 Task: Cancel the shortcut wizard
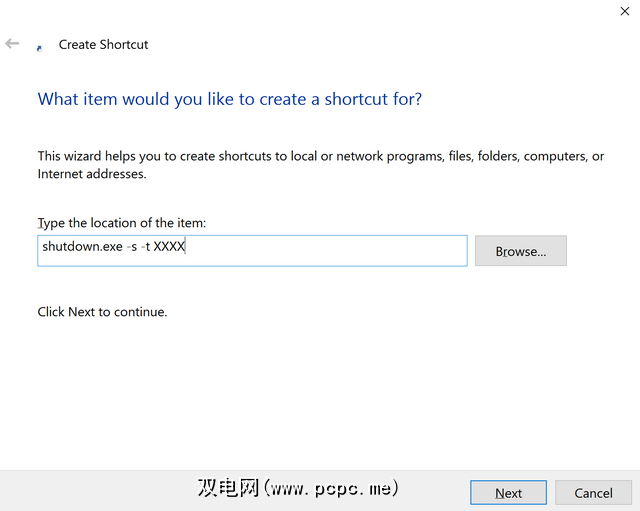pyautogui.click(x=593, y=493)
